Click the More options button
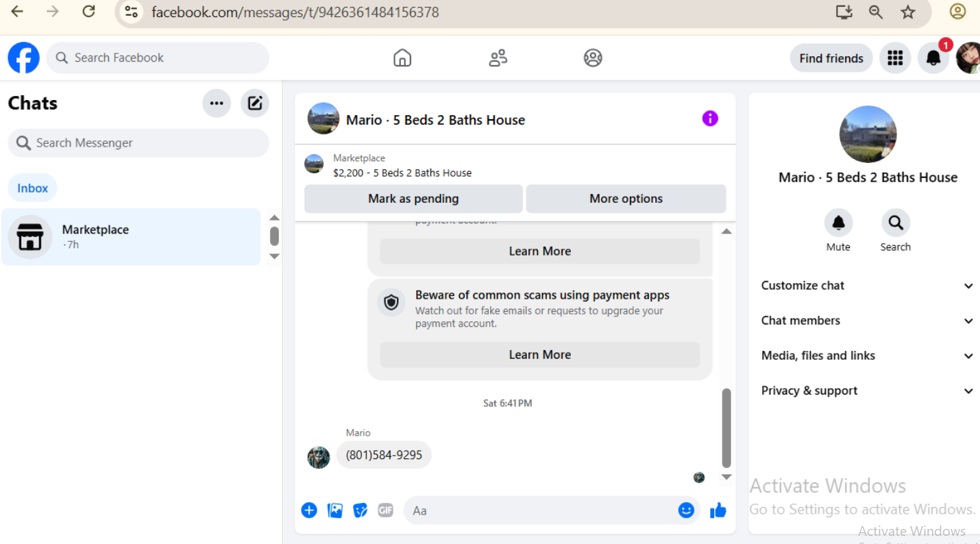The height and width of the screenshot is (544, 980). (x=626, y=199)
